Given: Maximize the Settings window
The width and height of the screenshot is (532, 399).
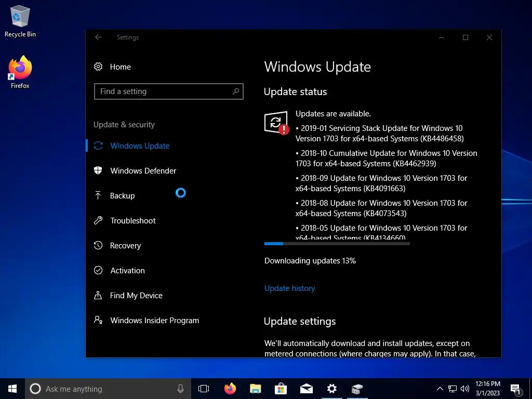Looking at the screenshot, I should tap(465, 37).
